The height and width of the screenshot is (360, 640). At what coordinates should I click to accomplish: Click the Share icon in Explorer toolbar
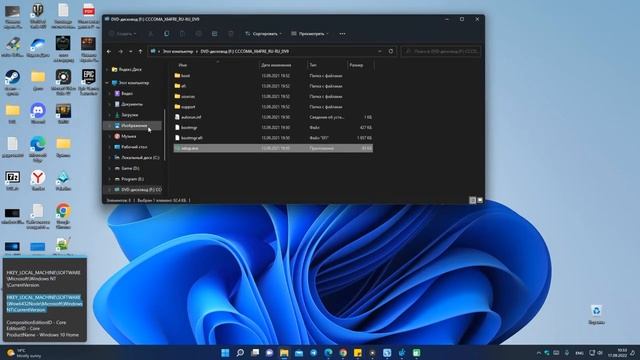(214, 34)
